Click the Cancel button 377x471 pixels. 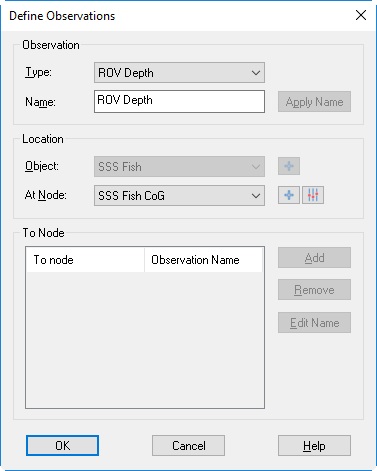tap(188, 445)
